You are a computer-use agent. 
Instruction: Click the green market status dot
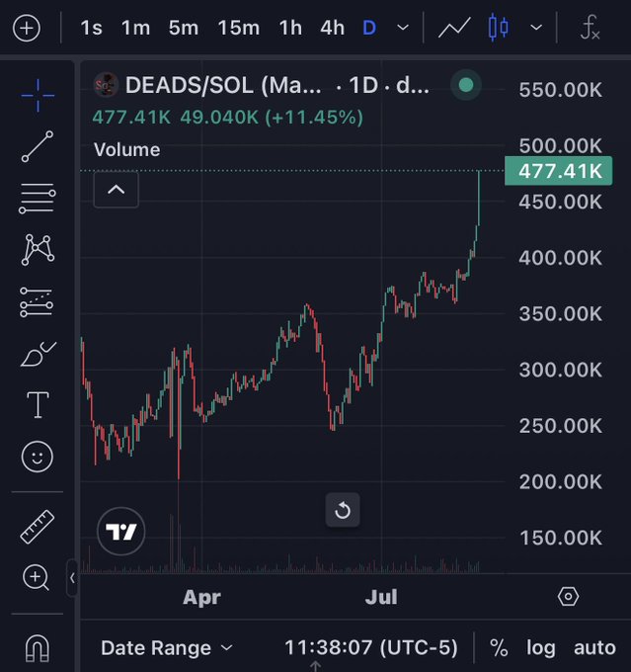click(x=466, y=85)
